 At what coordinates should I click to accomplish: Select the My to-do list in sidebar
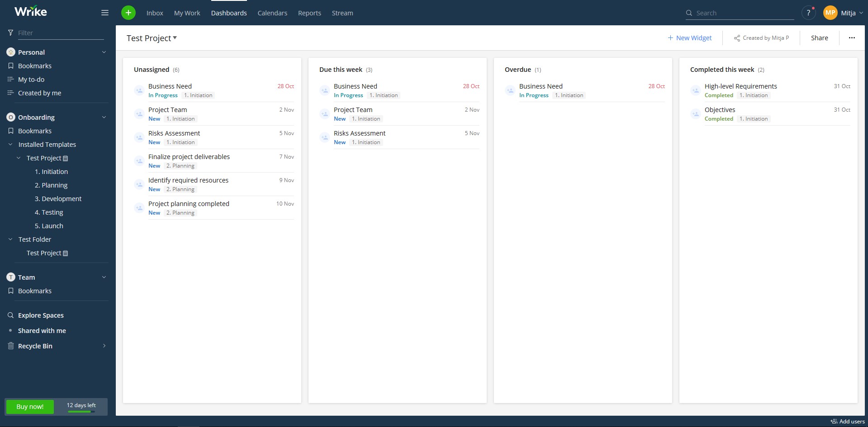(x=31, y=79)
